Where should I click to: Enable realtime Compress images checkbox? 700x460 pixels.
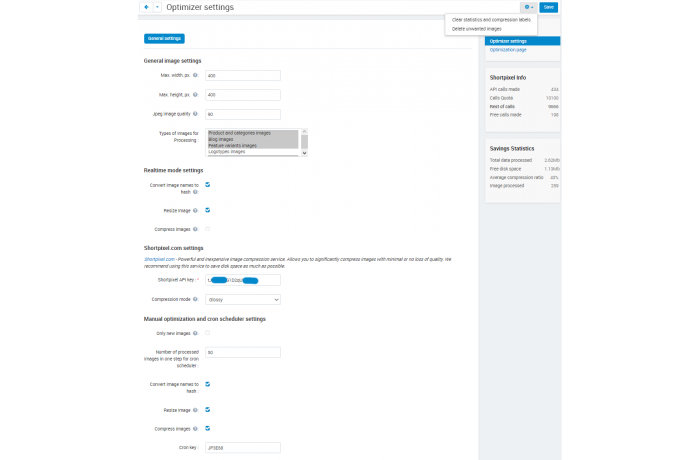click(208, 229)
